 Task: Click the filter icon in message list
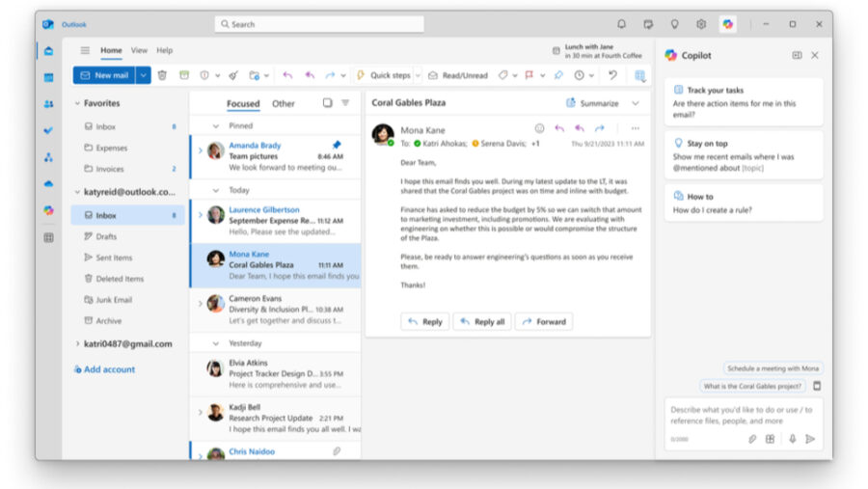click(345, 103)
